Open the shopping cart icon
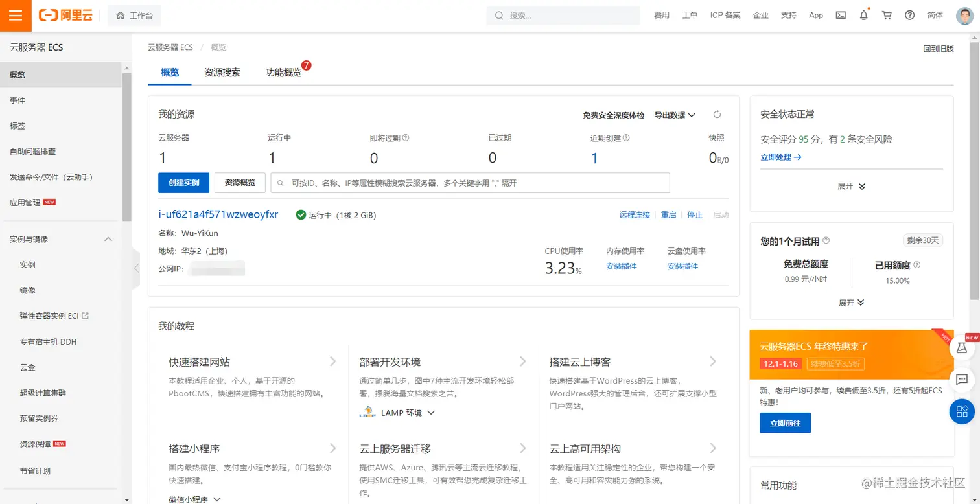 (x=887, y=16)
